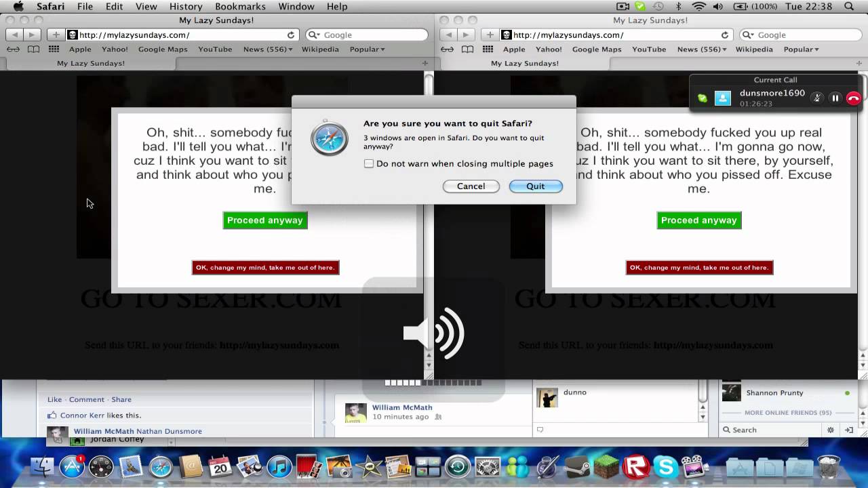Open iMovie star icon in dock
868x488 pixels.
(x=368, y=467)
